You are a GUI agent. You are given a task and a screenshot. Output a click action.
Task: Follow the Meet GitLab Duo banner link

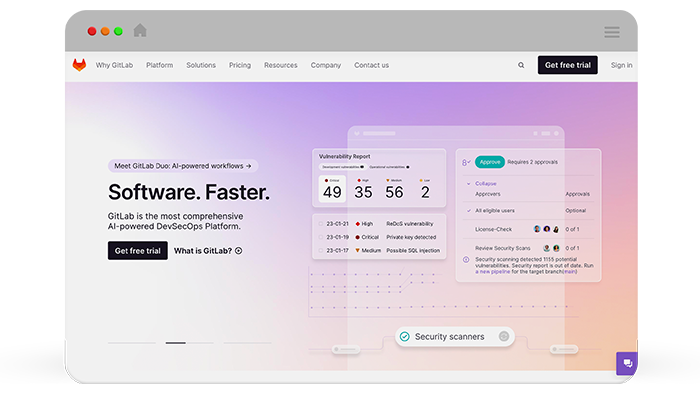pos(182,166)
